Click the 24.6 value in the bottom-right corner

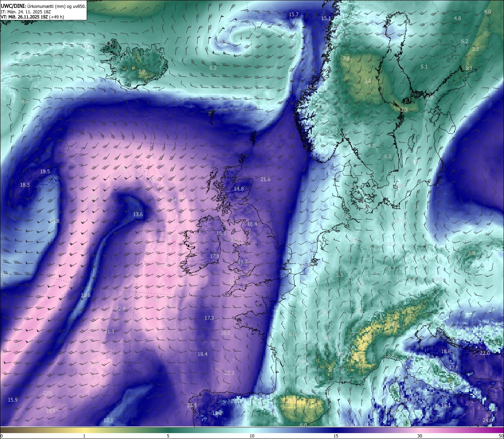[487, 420]
